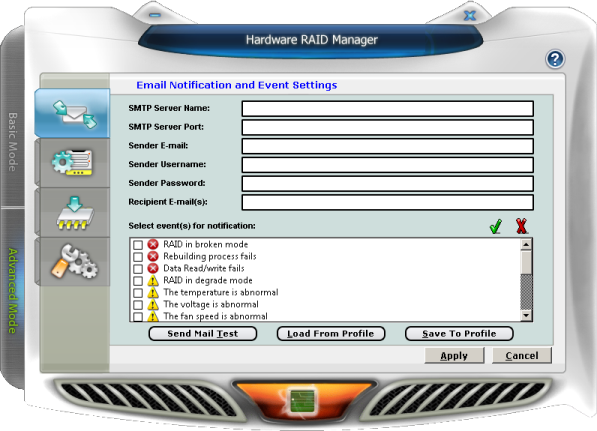Click the blue help question mark icon
Screen dimensions: 597x431
pos(555,59)
